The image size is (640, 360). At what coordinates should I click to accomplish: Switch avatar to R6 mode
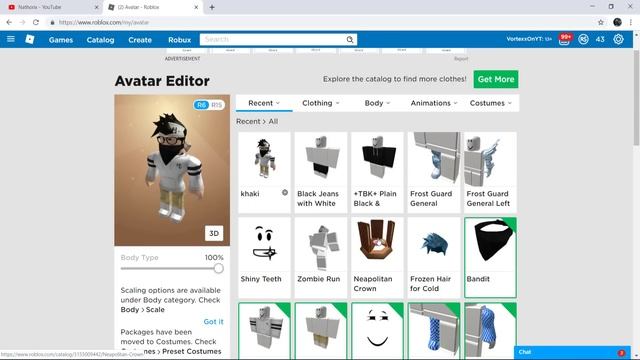(201, 105)
